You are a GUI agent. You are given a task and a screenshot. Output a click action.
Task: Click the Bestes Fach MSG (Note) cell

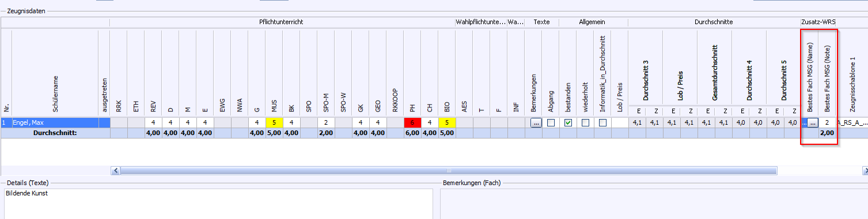click(x=827, y=122)
